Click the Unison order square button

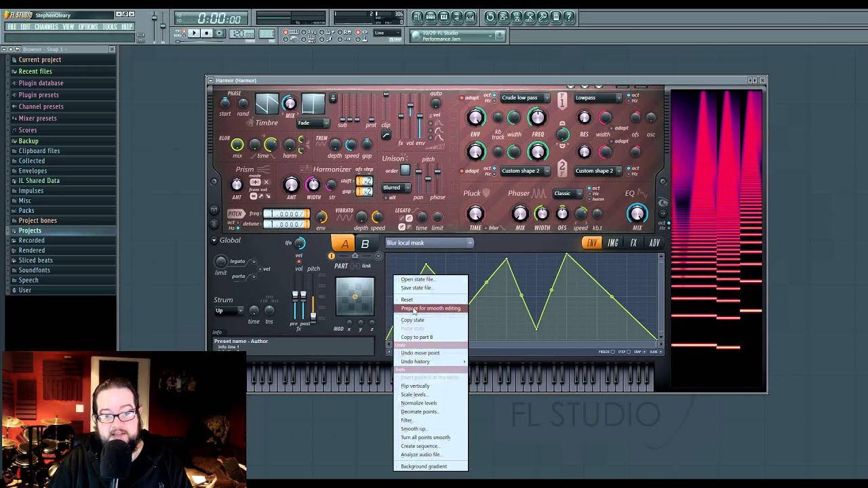click(x=406, y=170)
